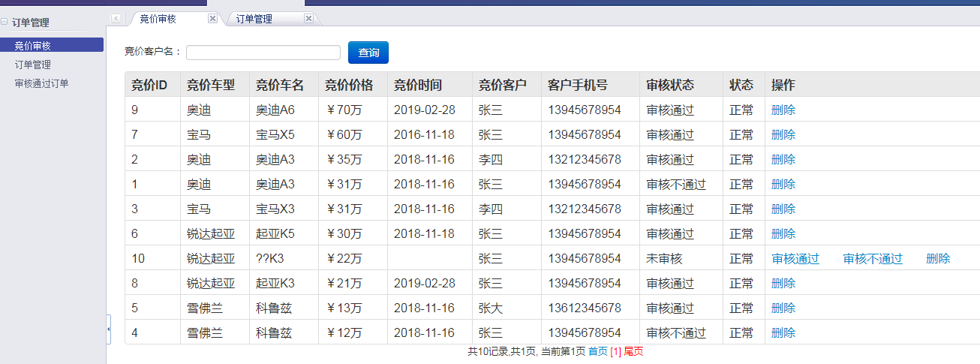The height and width of the screenshot is (364, 980).
Task: Select the 张大 customer cell
Action: tap(507, 308)
